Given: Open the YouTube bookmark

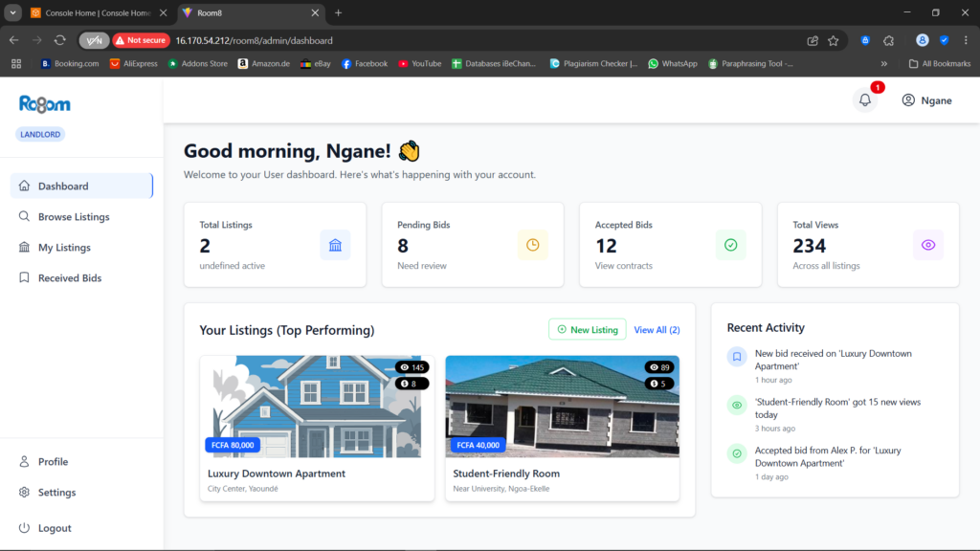Looking at the screenshot, I should click(x=420, y=64).
